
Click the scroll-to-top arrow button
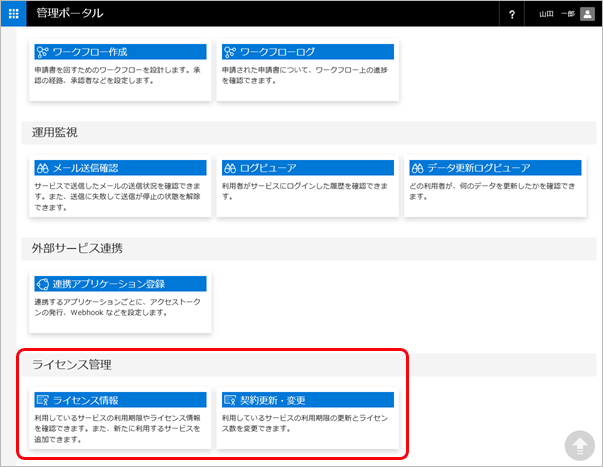coord(580,445)
